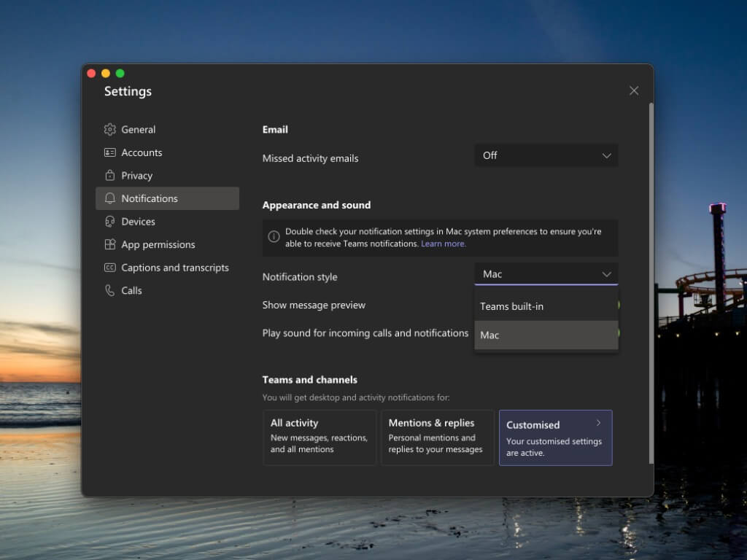Select Mentions & replies notification card
Viewport: 747px width, 560px height.
click(x=437, y=437)
